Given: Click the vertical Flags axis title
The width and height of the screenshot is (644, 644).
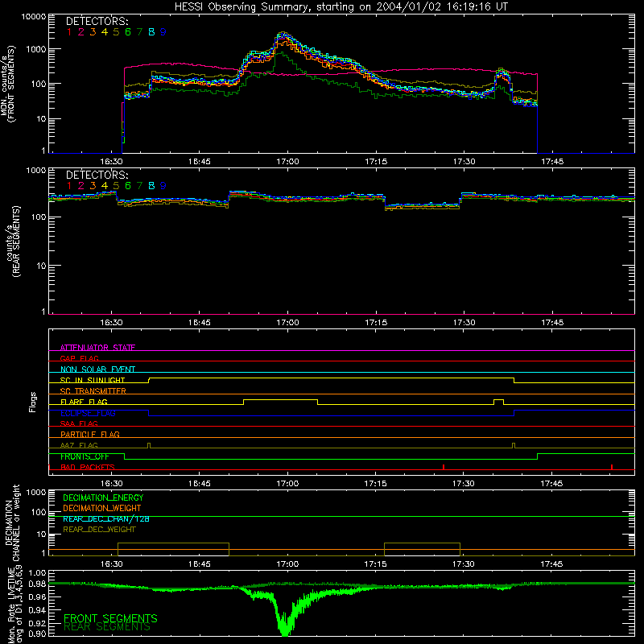Looking at the screenshot, I should point(33,402).
